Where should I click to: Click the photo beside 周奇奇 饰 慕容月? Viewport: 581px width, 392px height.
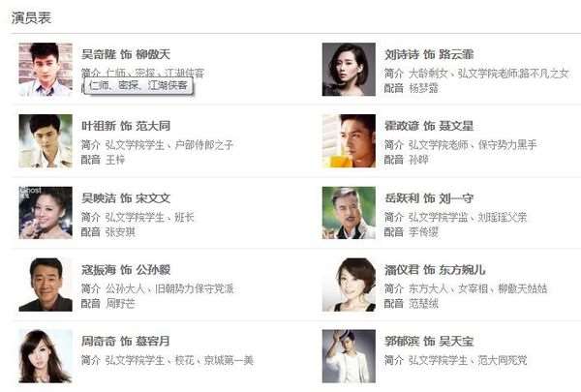point(46,356)
